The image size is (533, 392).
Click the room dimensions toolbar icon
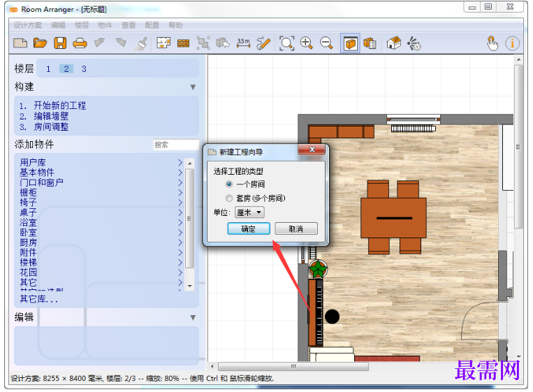coord(163,43)
